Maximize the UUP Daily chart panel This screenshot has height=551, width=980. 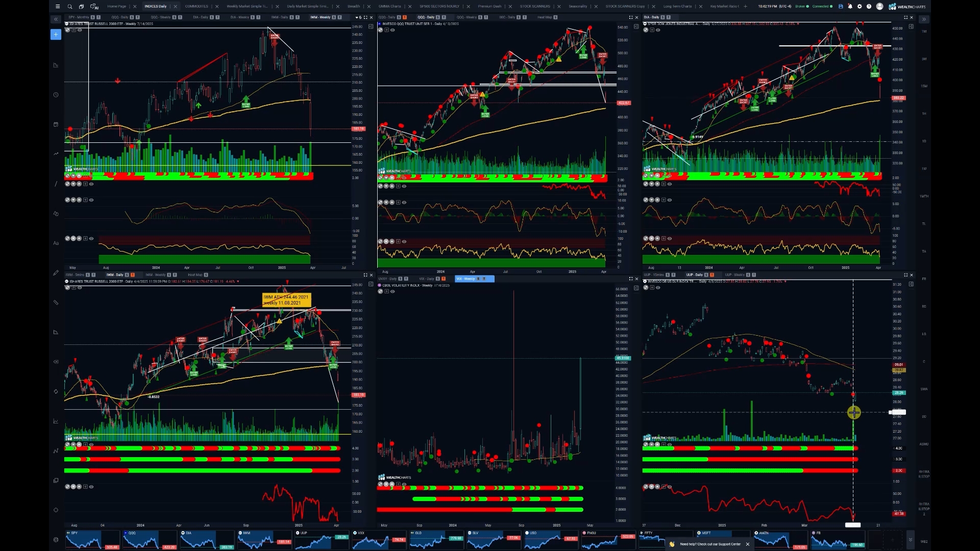pos(906,275)
